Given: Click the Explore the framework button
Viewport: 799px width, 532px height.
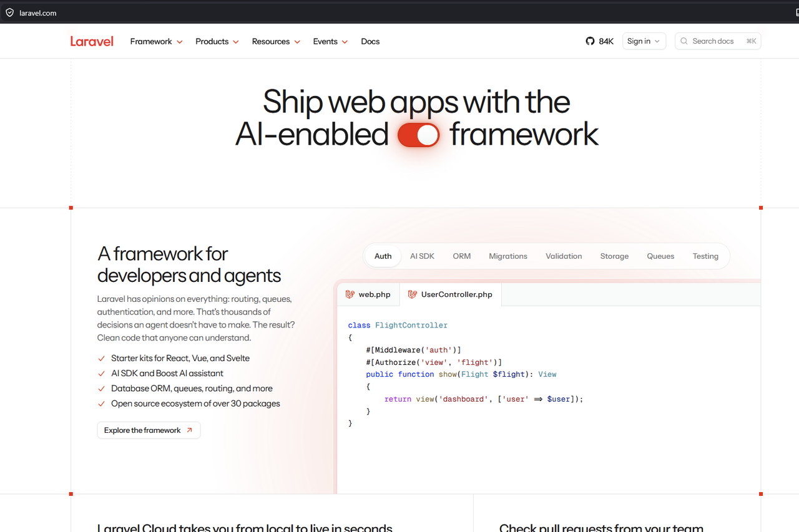Looking at the screenshot, I should [x=149, y=430].
